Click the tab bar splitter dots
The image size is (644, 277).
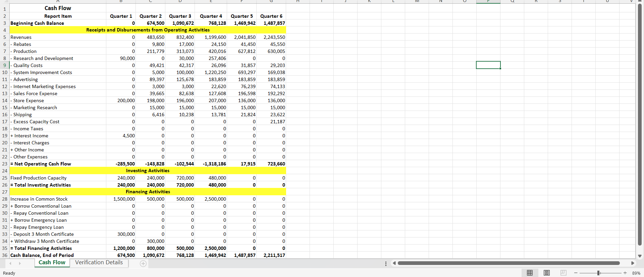pos(386,264)
